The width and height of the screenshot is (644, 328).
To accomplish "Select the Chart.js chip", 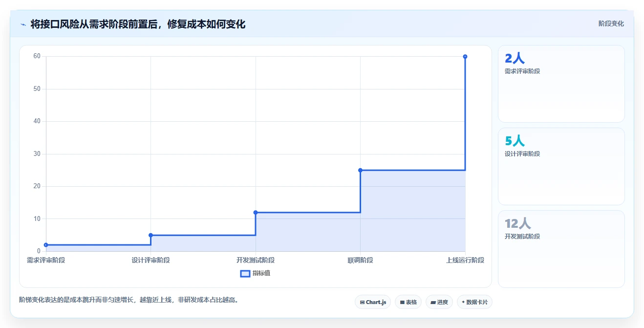I will 373,302.
